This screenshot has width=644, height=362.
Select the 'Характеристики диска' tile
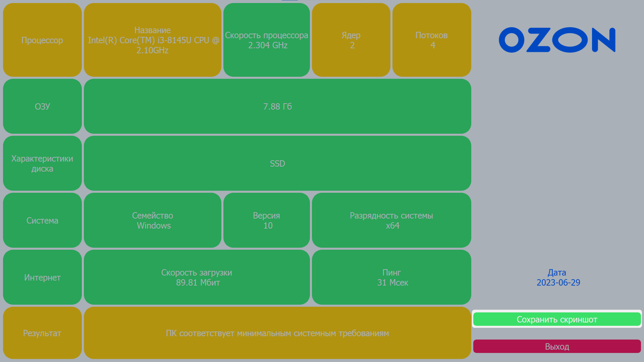point(42,163)
